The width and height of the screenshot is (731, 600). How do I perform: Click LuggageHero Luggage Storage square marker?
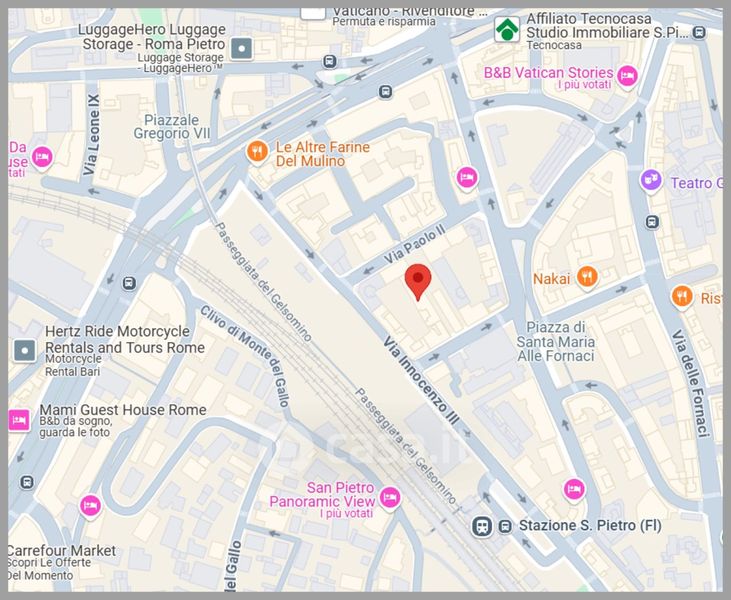(241, 48)
